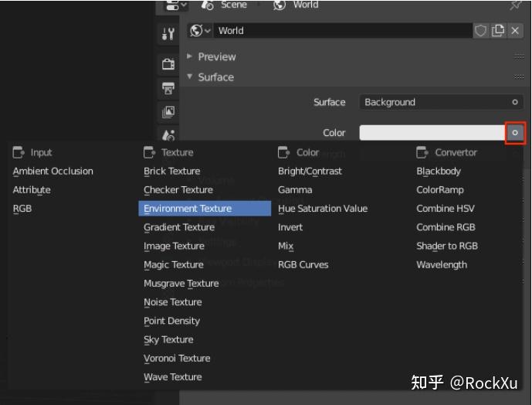Open the Surface Background shader dropdown

[x=441, y=102]
